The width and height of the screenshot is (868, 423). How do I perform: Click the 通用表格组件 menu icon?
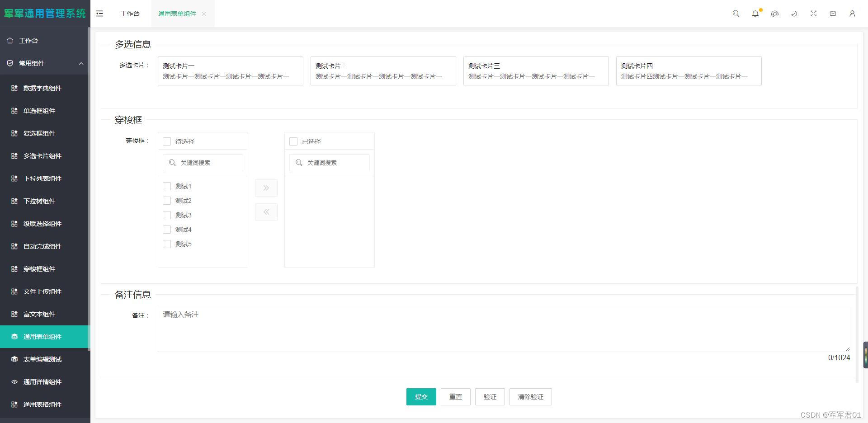coord(14,404)
